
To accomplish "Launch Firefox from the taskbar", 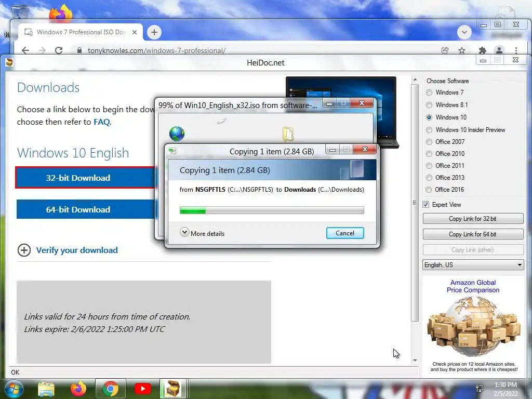I will pos(78,389).
